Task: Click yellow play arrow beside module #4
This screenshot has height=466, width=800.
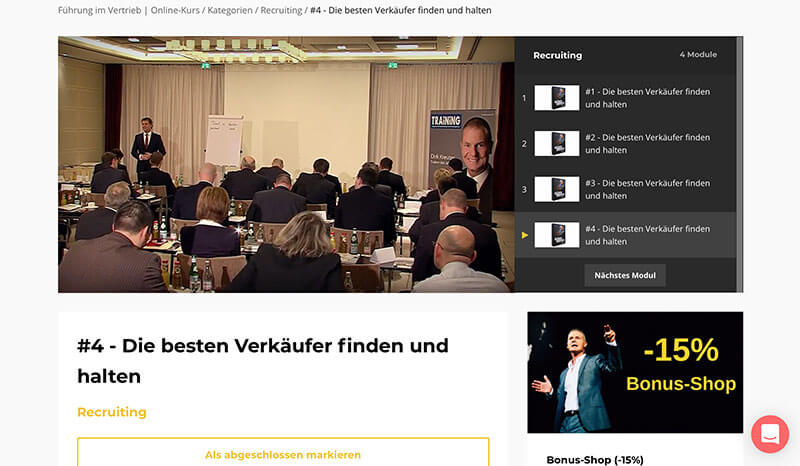Action: click(x=524, y=235)
